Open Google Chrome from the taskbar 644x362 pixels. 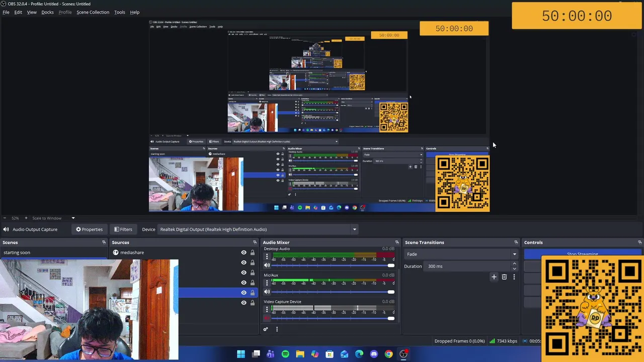point(388,354)
